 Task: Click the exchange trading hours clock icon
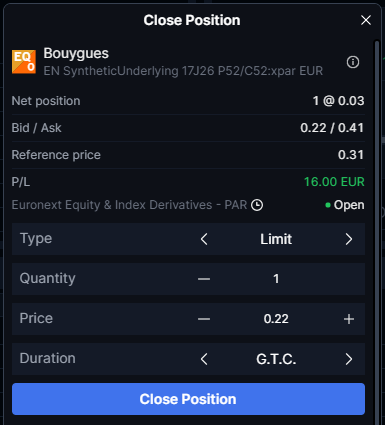[257, 205]
